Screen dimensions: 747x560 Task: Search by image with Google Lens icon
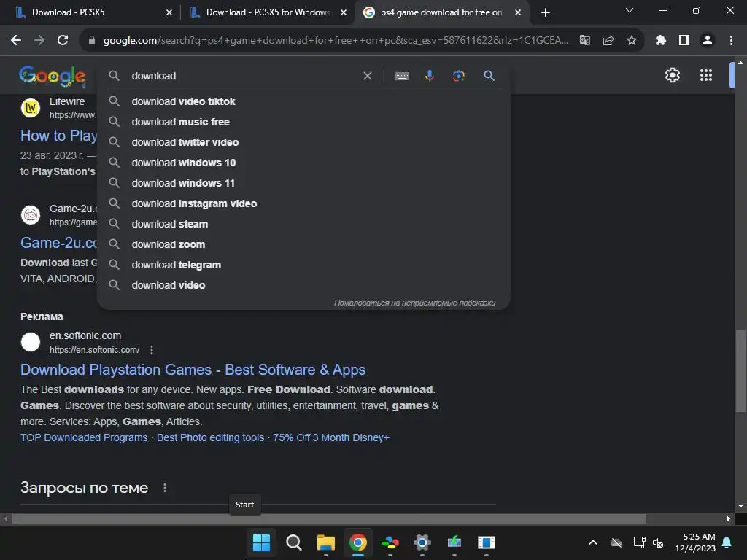458,76
